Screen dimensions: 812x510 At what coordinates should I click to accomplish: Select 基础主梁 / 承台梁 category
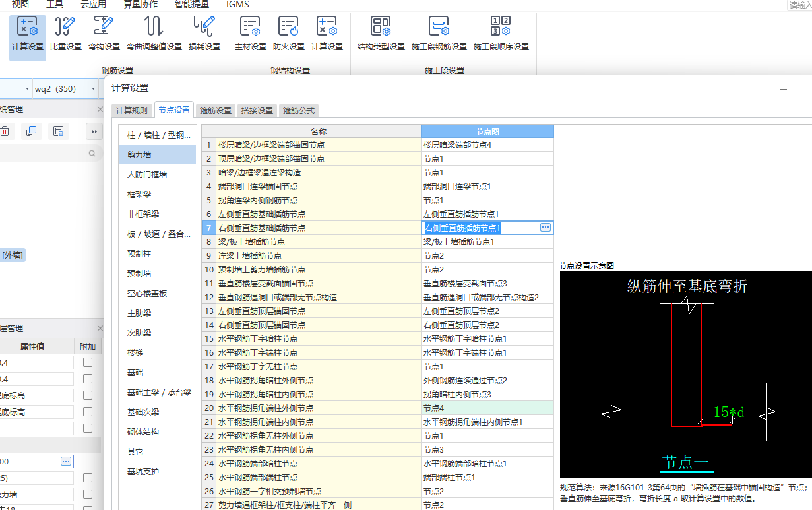158,392
